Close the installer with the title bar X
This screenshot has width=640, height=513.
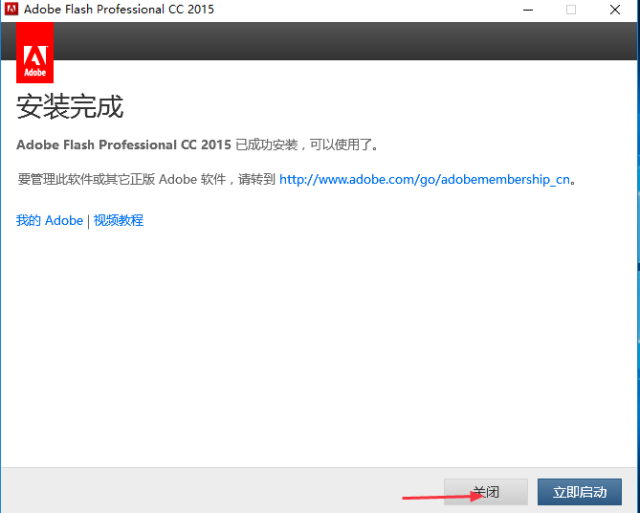(x=616, y=10)
